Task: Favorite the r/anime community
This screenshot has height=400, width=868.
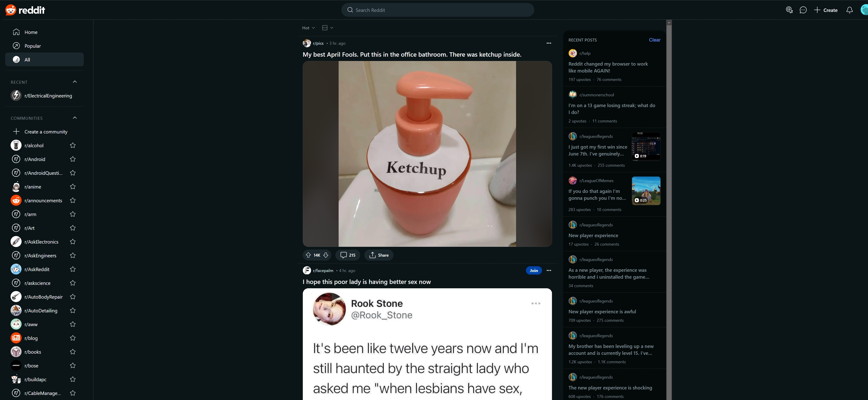Action: coord(73,186)
